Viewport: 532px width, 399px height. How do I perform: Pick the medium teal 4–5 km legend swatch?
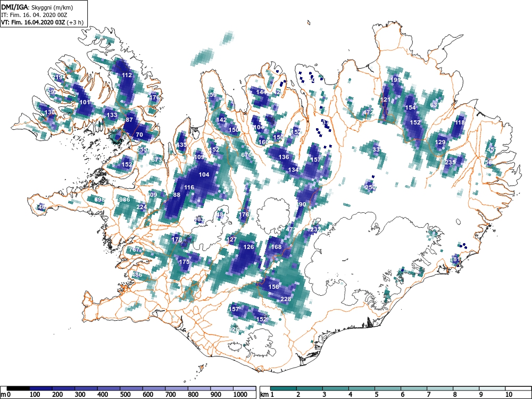362,388
